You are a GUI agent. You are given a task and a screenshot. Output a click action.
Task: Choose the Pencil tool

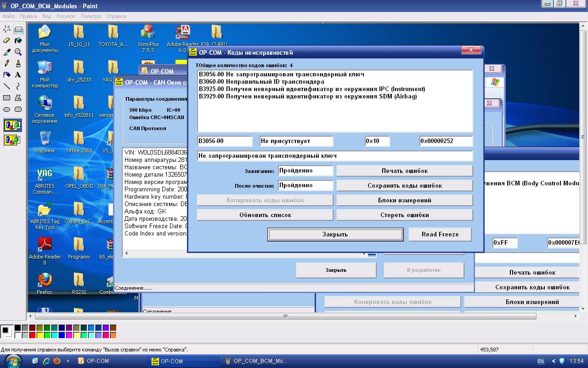click(7, 63)
